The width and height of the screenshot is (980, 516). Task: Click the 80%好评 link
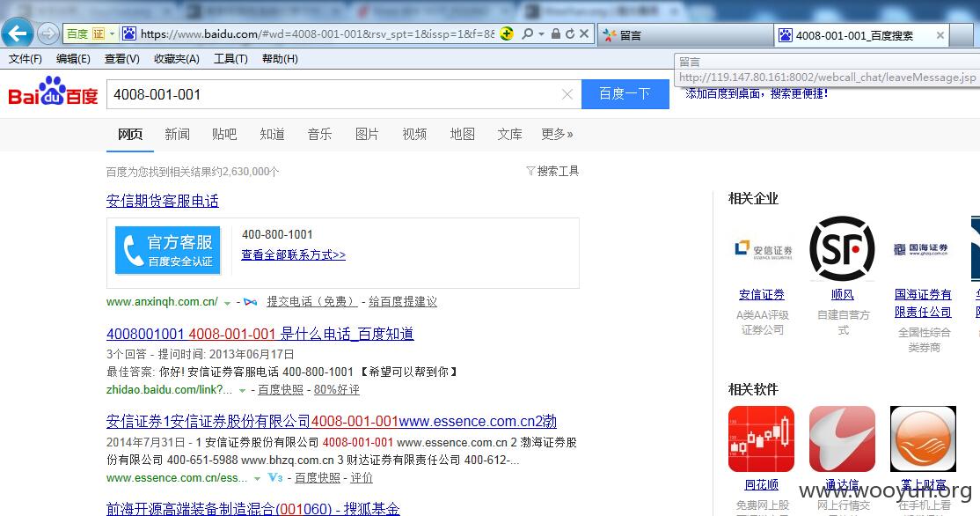click(x=336, y=390)
